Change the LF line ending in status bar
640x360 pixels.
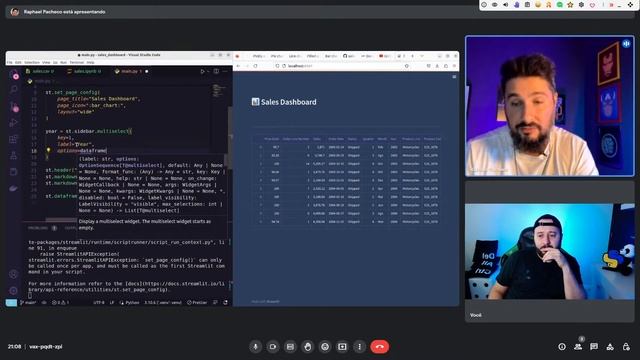pyautogui.click(x=112, y=303)
